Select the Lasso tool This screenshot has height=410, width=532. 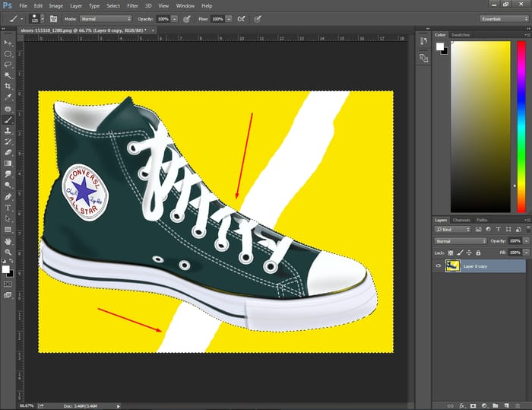point(8,65)
